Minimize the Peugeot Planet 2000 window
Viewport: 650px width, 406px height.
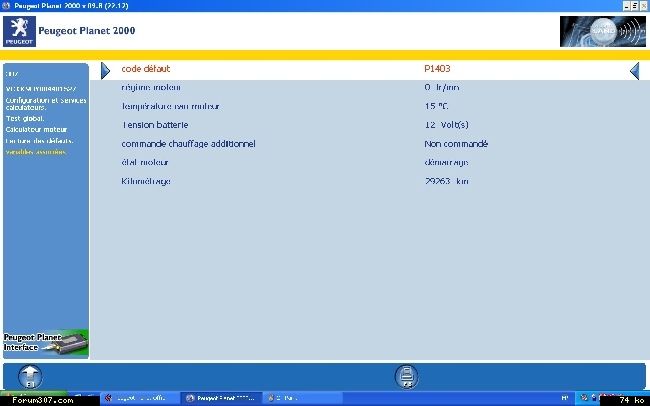click(627, 6)
